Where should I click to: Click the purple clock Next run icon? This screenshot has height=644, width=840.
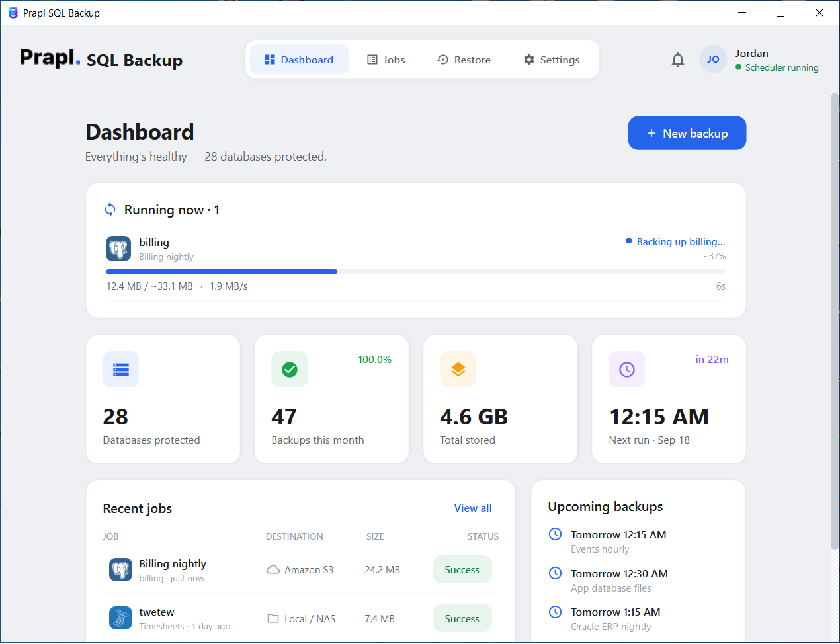[x=627, y=369]
